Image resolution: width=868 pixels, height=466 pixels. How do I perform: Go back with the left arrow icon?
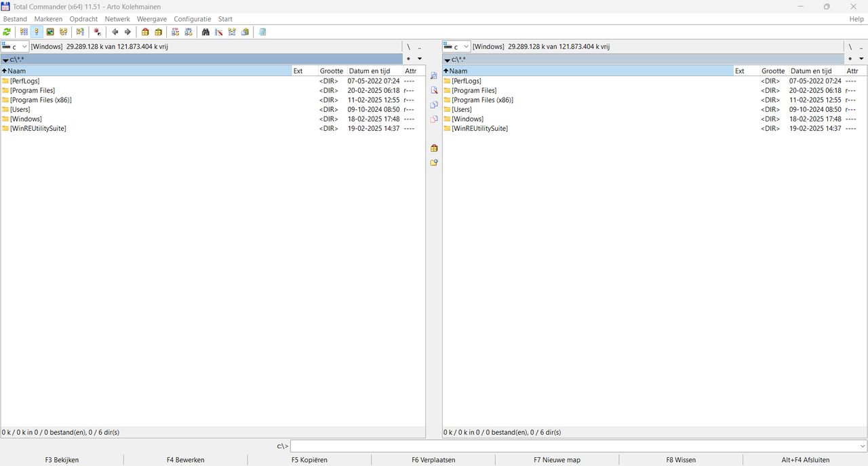115,32
